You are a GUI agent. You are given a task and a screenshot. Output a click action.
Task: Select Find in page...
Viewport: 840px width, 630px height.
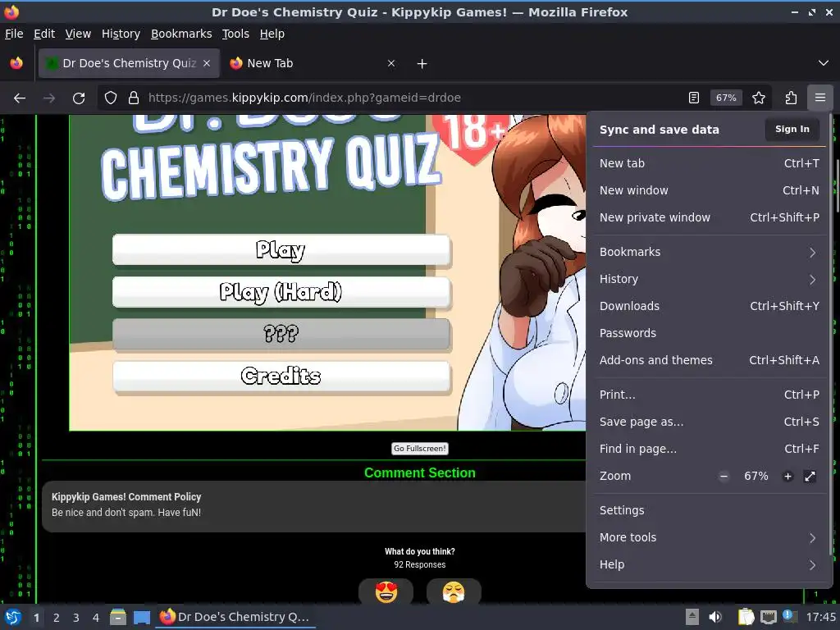pyautogui.click(x=708, y=449)
